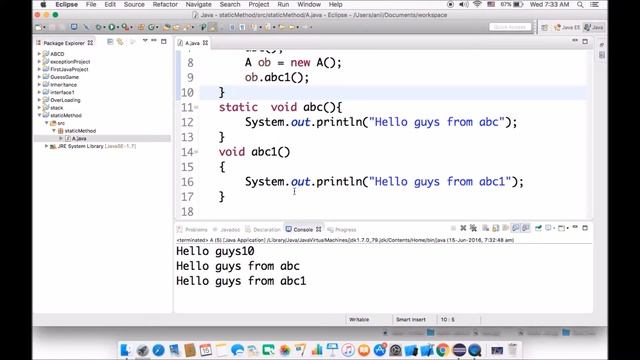Viewport: 640px width, 360px height.
Task: Open the Debug button dropdown arrow
Action: point(104,27)
